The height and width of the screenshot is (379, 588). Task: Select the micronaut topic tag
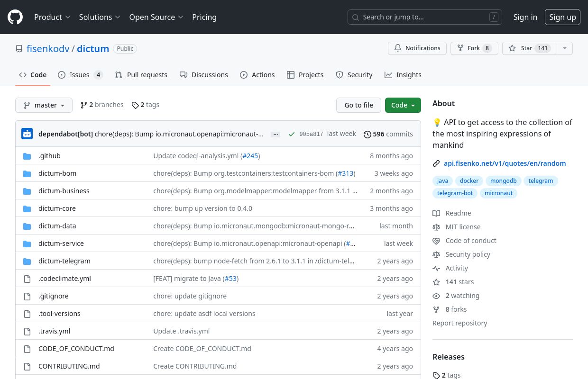coord(498,193)
